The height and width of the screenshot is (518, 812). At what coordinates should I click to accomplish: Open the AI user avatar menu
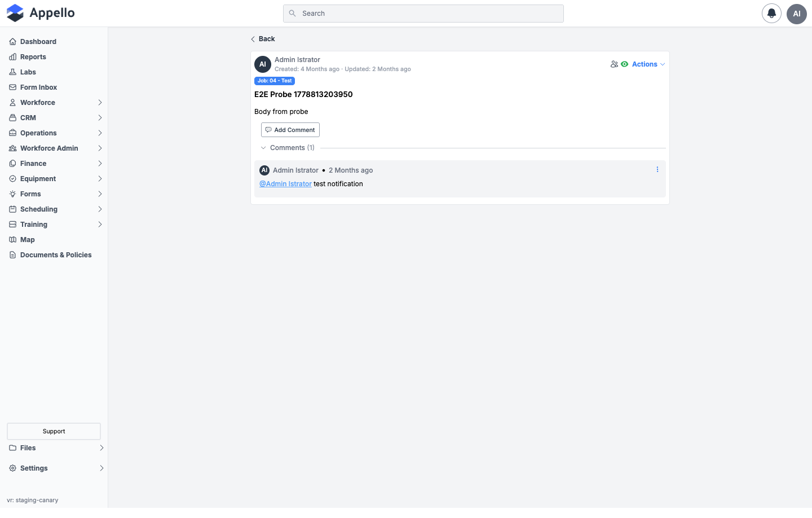(797, 14)
